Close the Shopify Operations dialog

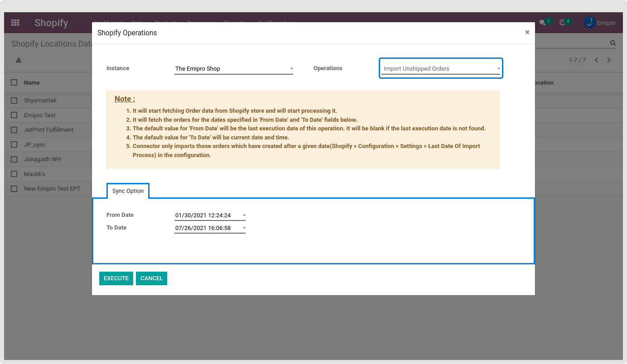click(x=527, y=33)
